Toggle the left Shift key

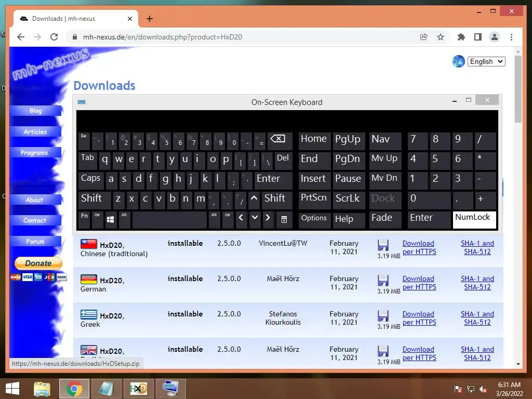coord(95,200)
